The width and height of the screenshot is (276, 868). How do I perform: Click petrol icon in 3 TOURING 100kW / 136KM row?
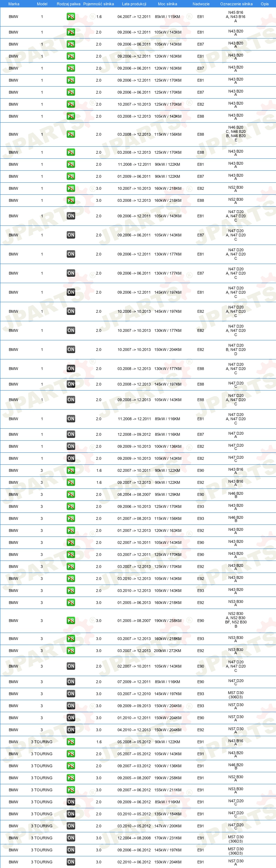71,766
